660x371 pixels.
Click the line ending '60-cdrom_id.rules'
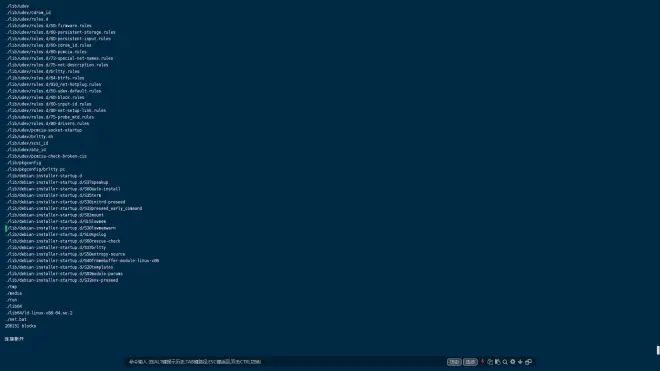[48, 45]
